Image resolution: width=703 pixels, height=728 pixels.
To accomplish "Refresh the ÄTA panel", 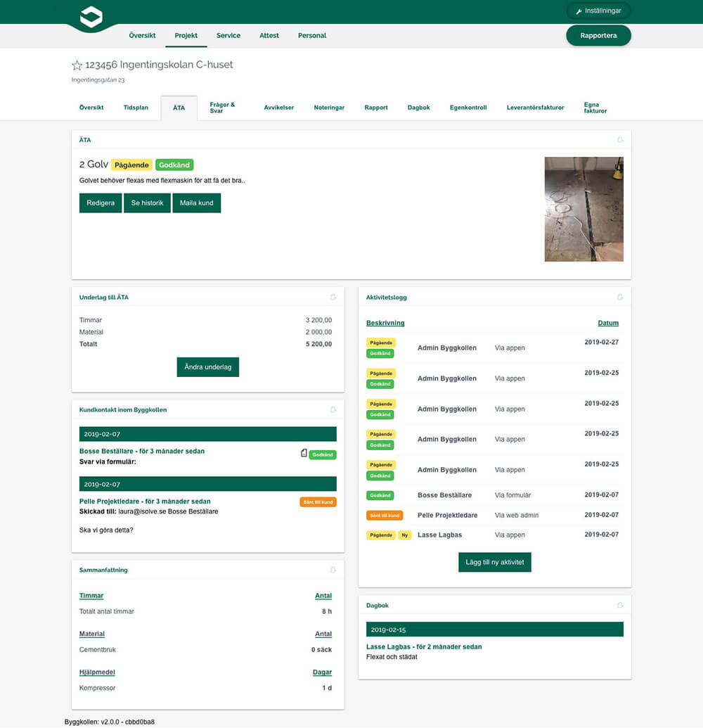I will pos(619,140).
